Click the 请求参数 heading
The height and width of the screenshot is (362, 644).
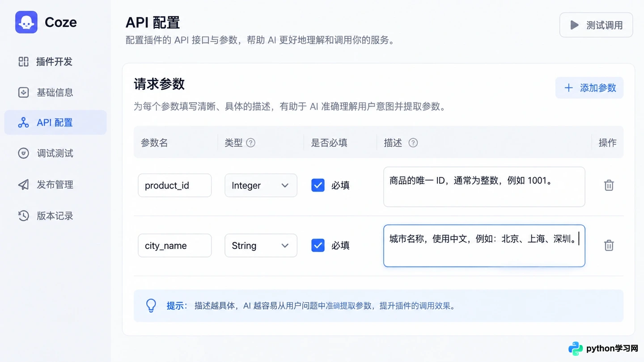(159, 84)
